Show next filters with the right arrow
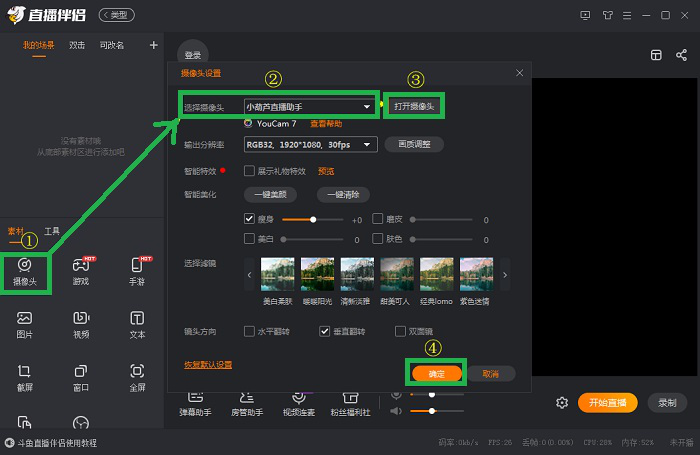 [505, 274]
